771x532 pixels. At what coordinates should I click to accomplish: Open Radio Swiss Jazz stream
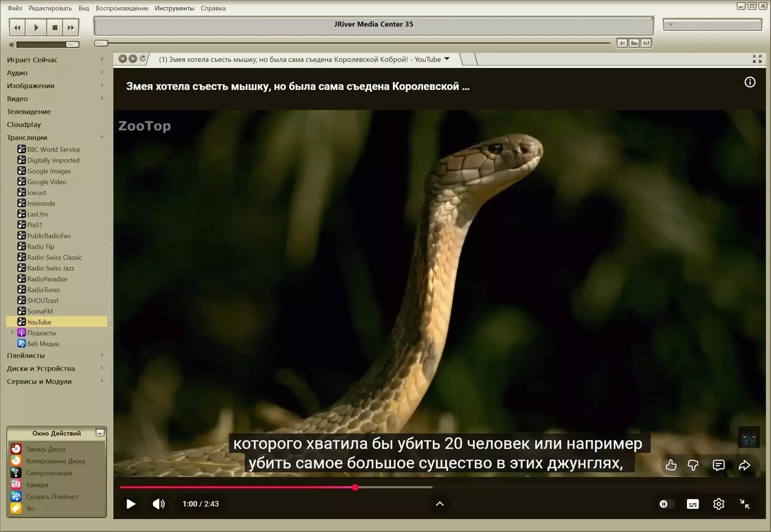[51, 269]
